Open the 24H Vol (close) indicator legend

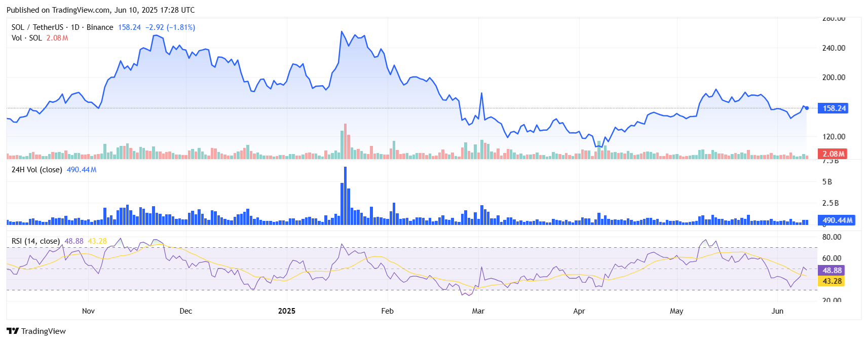[36, 170]
